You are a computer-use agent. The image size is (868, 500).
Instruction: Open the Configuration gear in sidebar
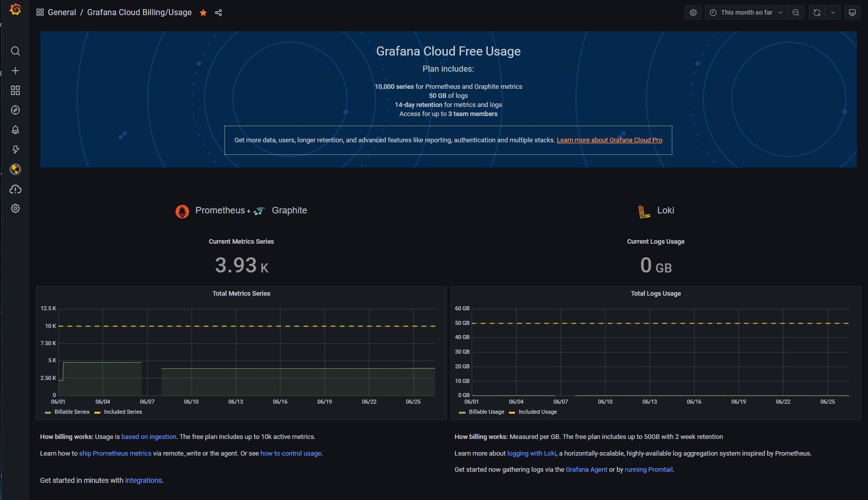point(15,208)
